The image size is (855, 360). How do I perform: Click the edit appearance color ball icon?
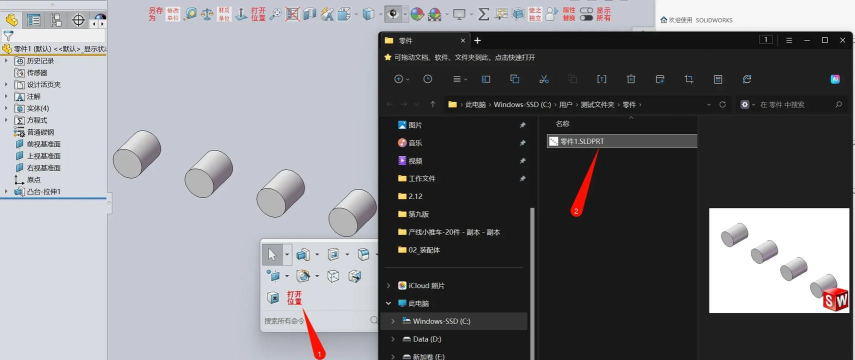pyautogui.click(x=417, y=14)
